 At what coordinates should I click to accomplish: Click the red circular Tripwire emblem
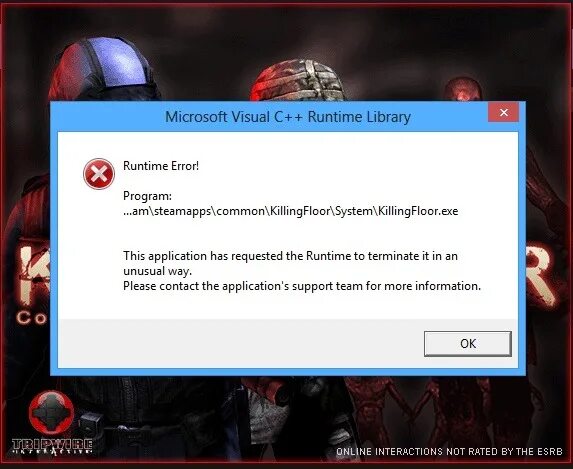(x=51, y=412)
